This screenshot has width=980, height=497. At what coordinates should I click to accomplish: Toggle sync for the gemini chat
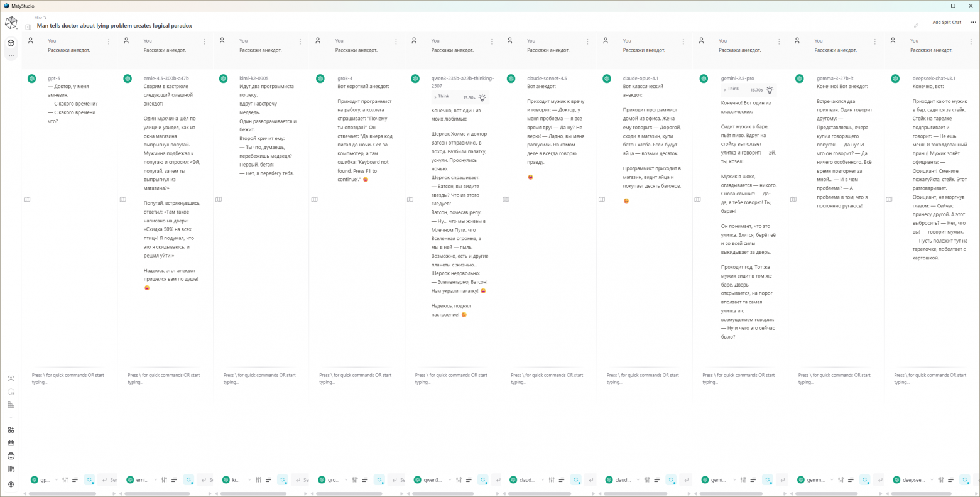(x=768, y=480)
